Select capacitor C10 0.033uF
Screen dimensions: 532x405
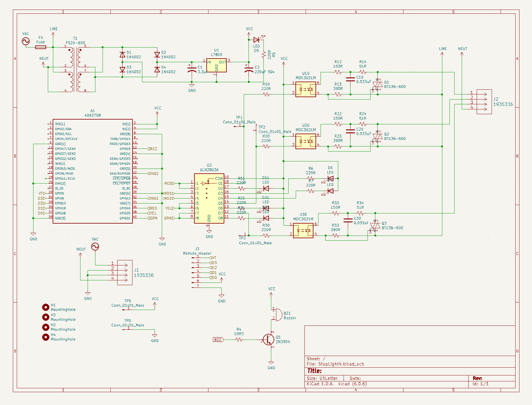coord(350,80)
